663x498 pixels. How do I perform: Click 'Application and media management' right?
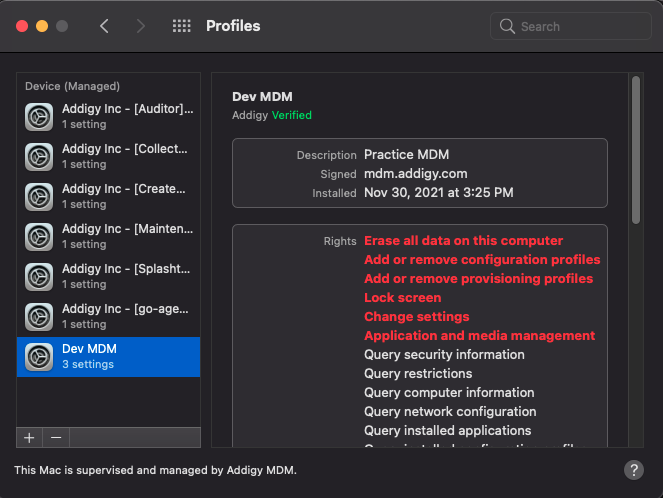click(479, 336)
